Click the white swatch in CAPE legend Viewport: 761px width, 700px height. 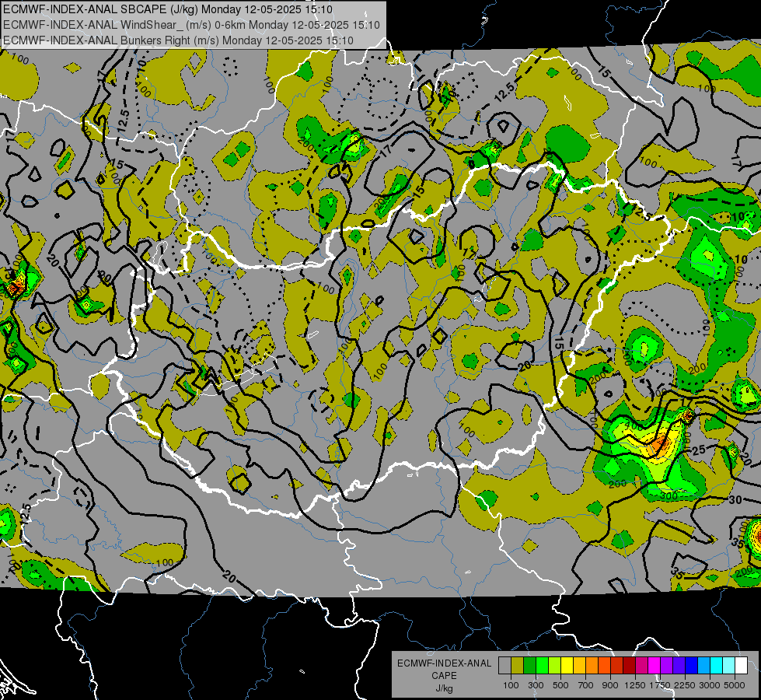(x=741, y=666)
